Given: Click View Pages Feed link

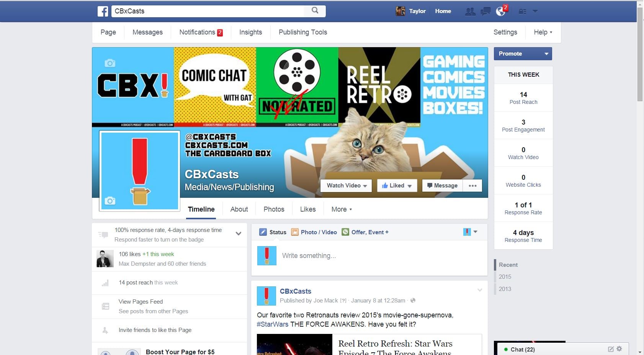Looking at the screenshot, I should (x=141, y=302).
